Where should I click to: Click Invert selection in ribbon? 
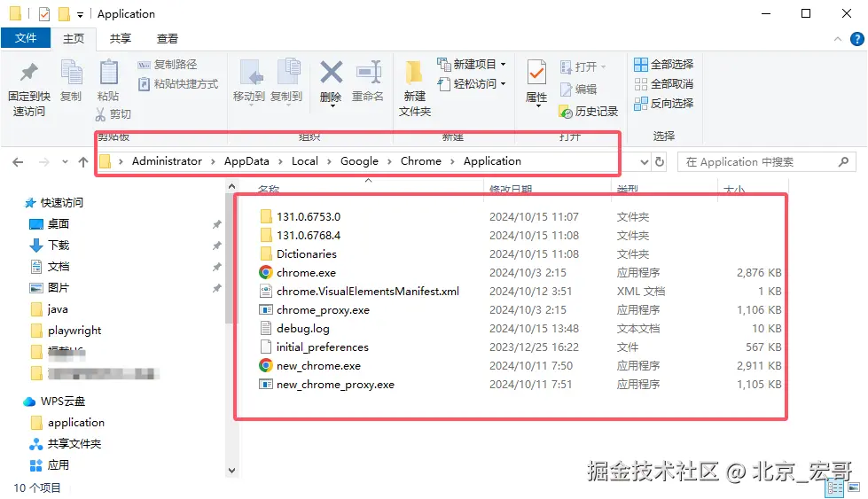[x=664, y=104]
